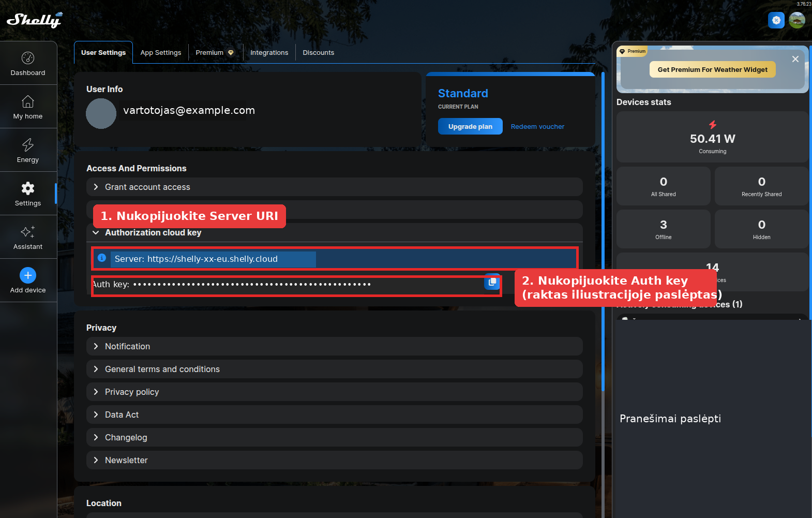812x518 pixels.
Task: Click Get Premium For Weather Widget
Action: tap(713, 69)
